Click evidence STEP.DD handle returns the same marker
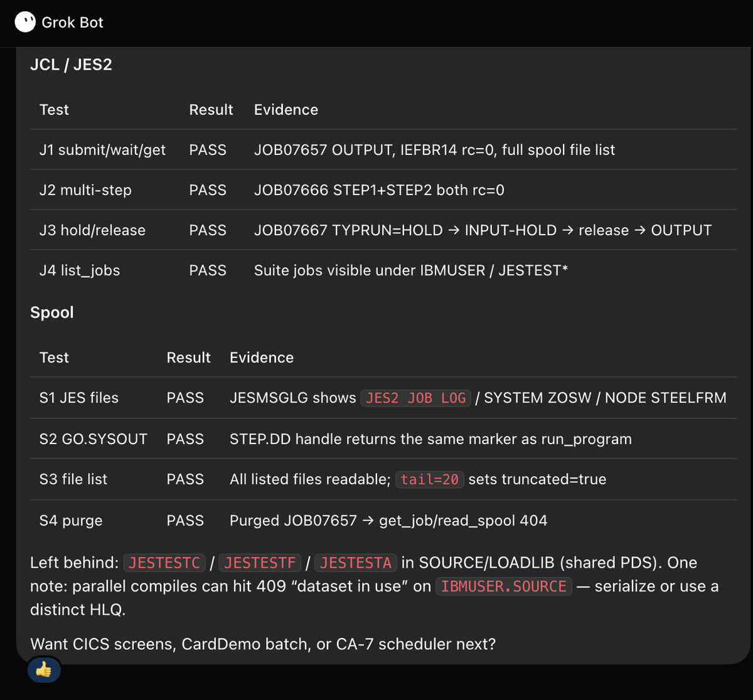 tap(430, 439)
